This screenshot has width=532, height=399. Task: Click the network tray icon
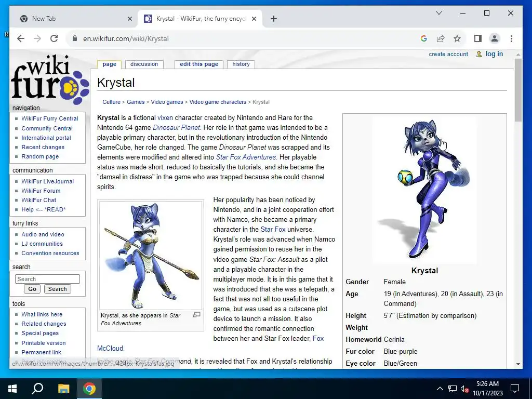453,389
